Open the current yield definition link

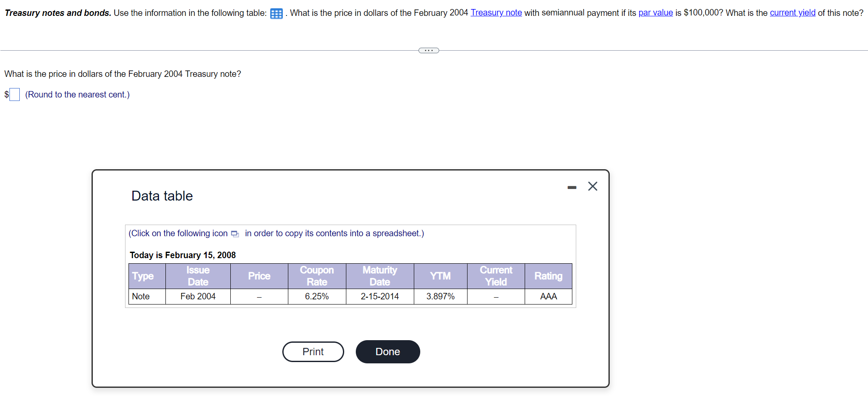[x=793, y=13]
